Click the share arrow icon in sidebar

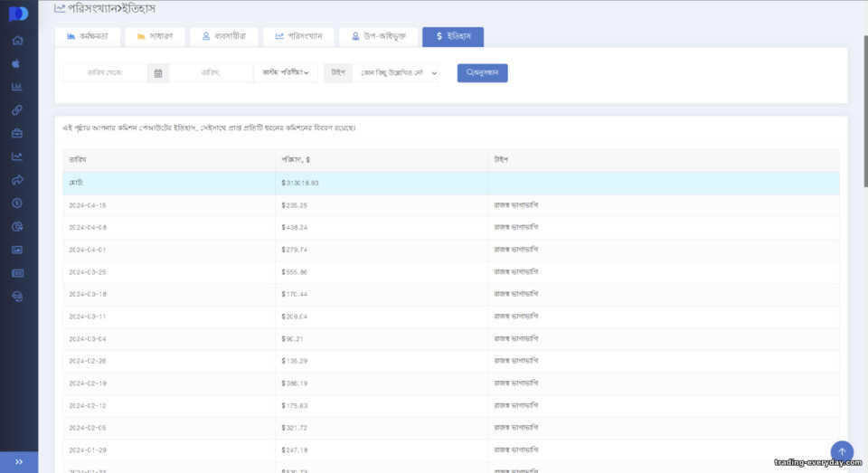(x=17, y=180)
